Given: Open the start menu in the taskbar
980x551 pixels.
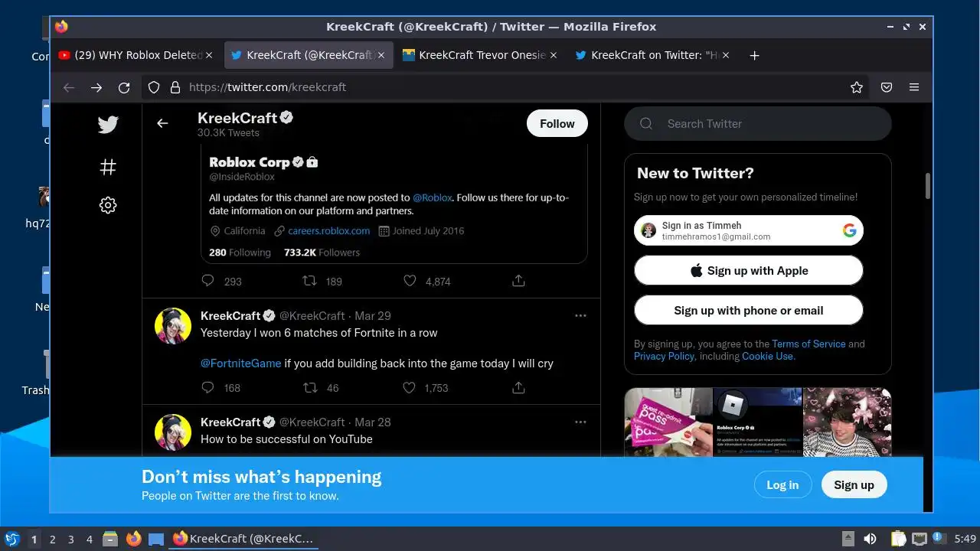Looking at the screenshot, I should coord(11,539).
